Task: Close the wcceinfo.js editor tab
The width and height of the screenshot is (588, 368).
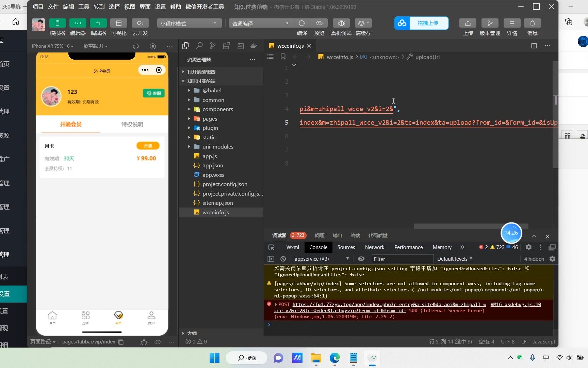Action: coord(309,46)
